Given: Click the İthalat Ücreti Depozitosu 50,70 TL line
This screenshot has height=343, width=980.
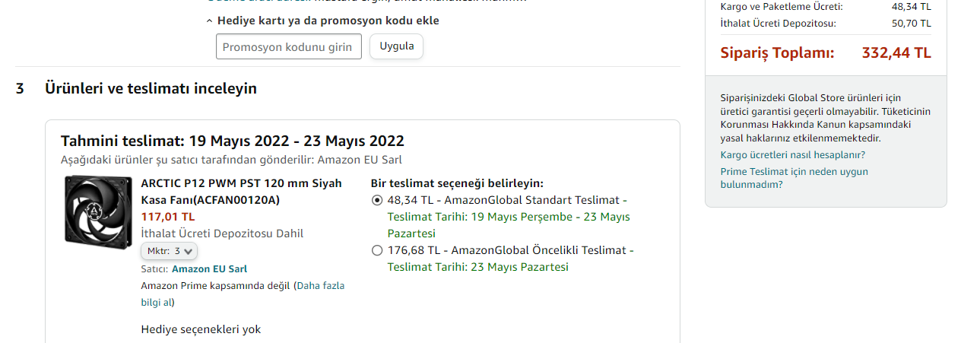Looking at the screenshot, I should pyautogui.click(x=825, y=24).
